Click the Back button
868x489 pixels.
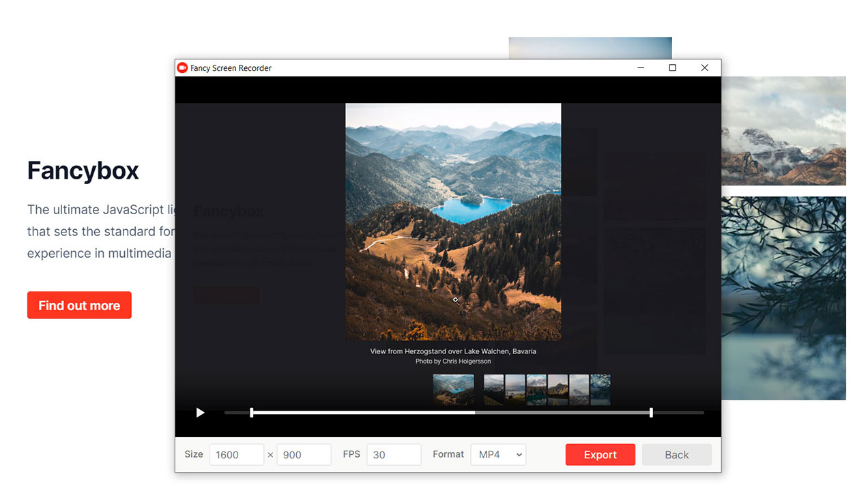(x=677, y=455)
